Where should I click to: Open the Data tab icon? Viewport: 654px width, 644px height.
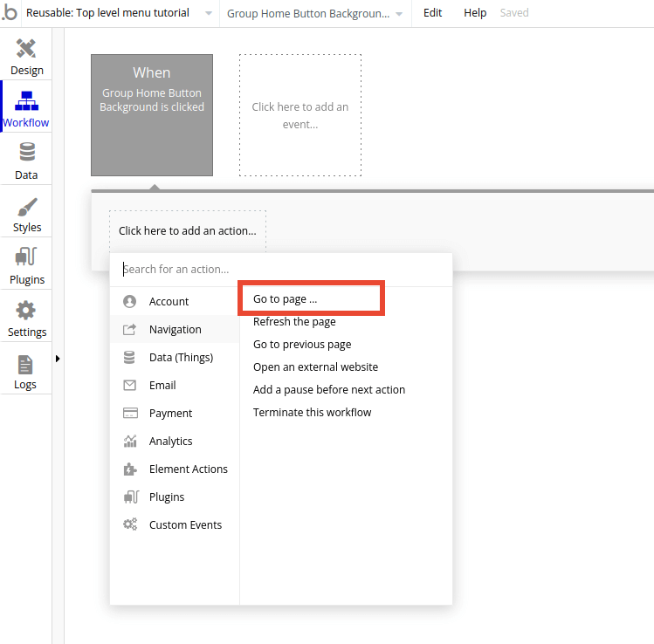(26, 154)
